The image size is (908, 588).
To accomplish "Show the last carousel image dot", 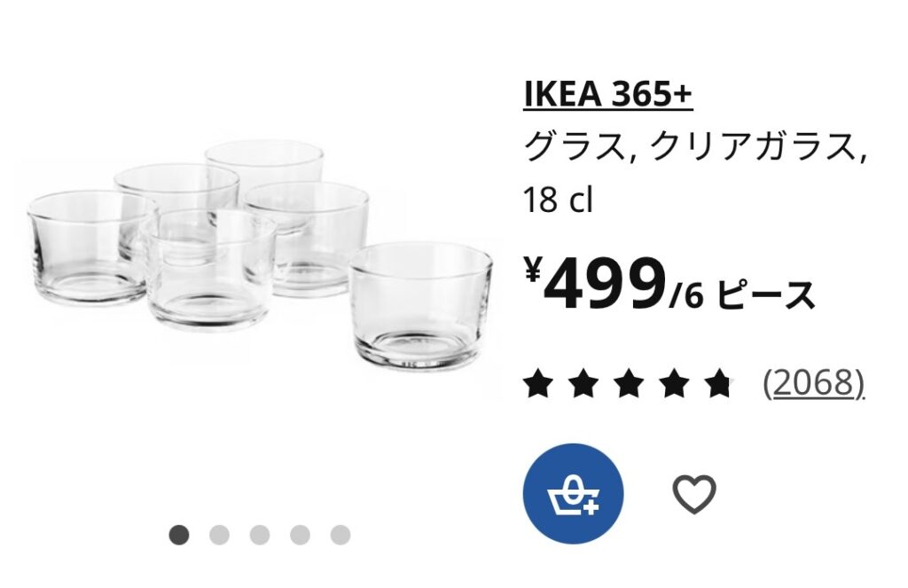I will (340, 535).
